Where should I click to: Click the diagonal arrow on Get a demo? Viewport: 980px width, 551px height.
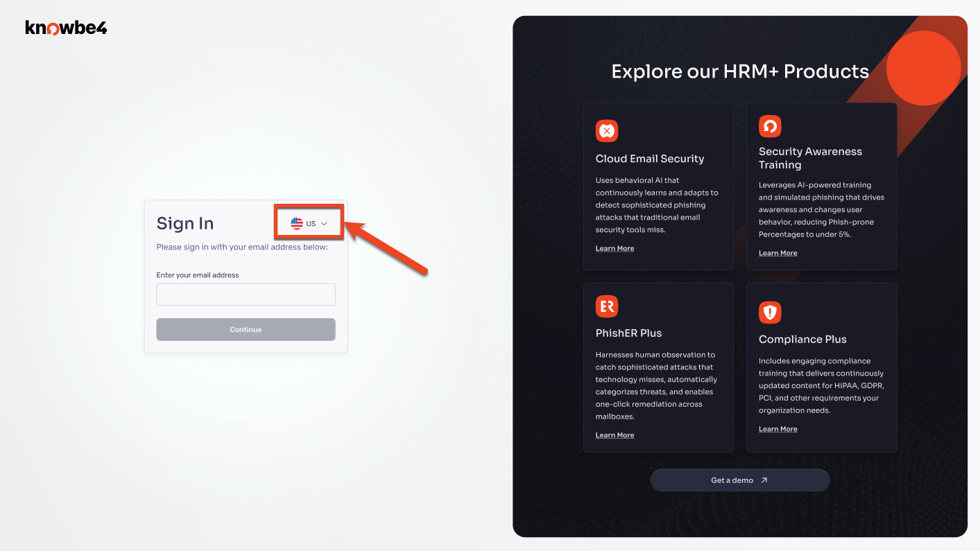(x=764, y=480)
